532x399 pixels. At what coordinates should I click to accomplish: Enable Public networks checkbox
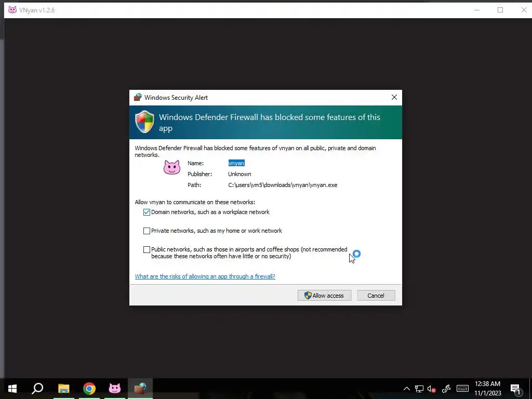tap(147, 250)
